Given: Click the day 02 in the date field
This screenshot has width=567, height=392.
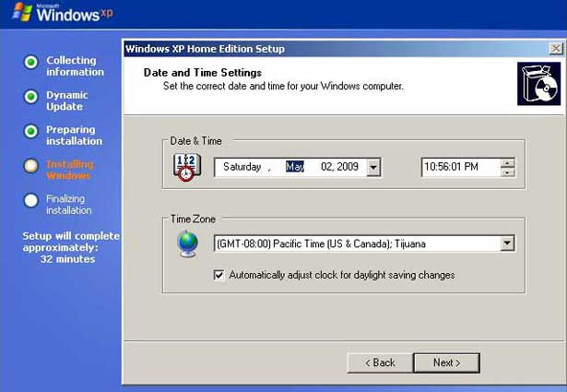Looking at the screenshot, I should 326,167.
